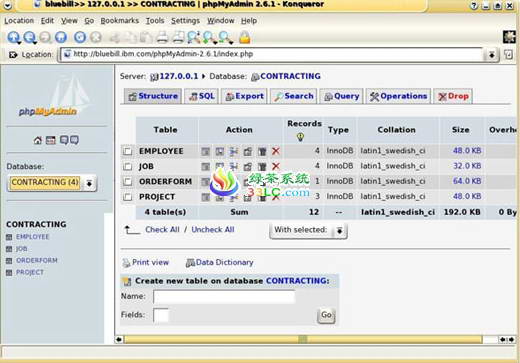
Task: Click the Empty trash icon for JOB table
Action: point(262,166)
